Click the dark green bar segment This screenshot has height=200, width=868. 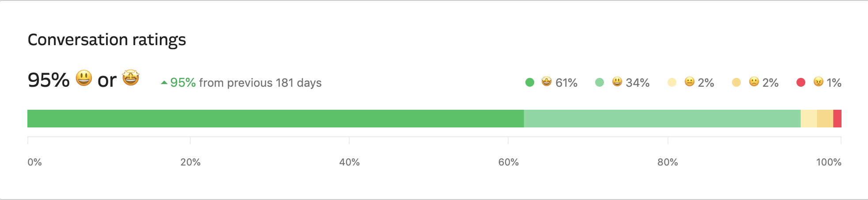[275, 119]
